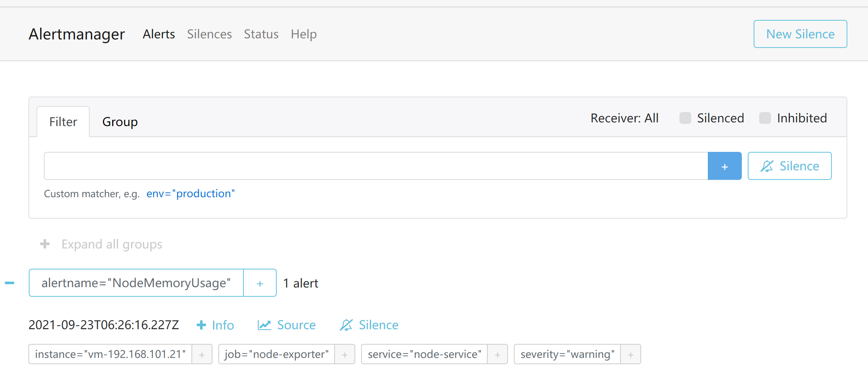
Task: Switch to the Filter tab
Action: point(63,122)
